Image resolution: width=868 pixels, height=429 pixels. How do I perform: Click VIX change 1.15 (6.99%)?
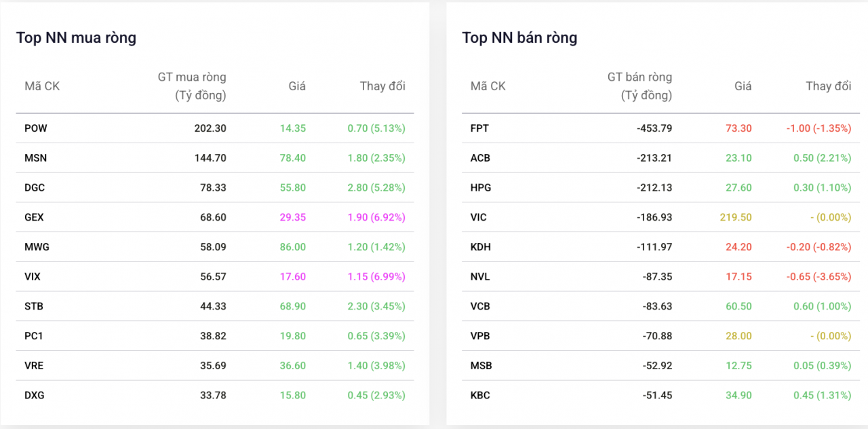coord(376,277)
